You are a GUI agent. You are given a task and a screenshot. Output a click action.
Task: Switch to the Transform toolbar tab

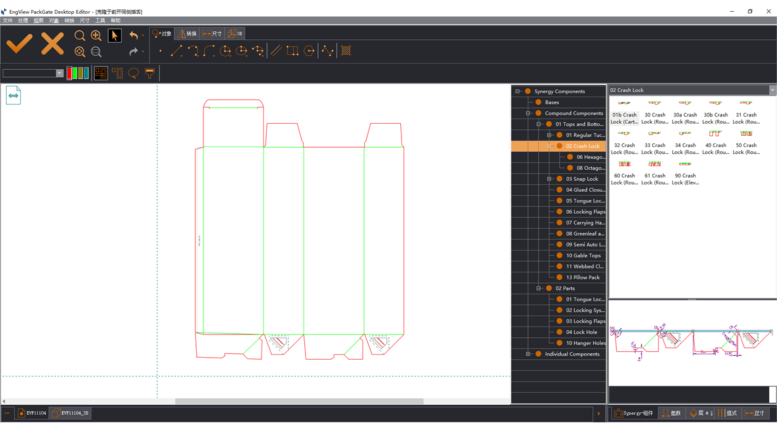point(187,34)
